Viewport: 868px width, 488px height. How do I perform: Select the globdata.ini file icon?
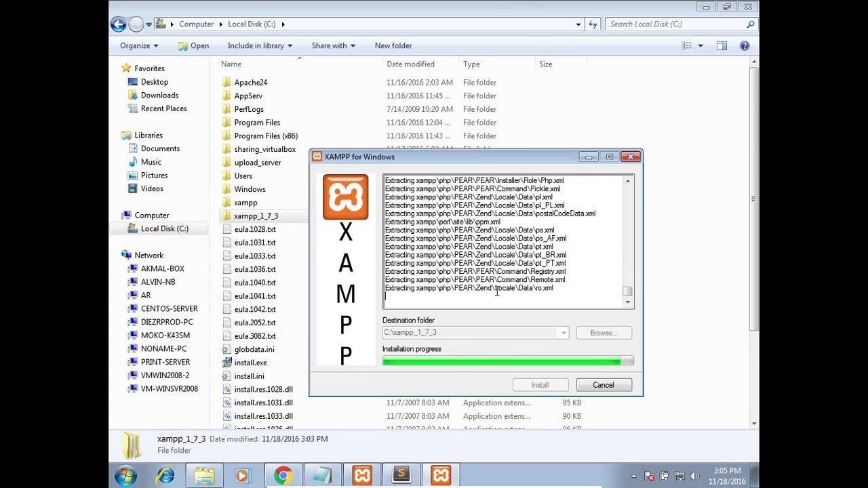pyautogui.click(x=226, y=349)
